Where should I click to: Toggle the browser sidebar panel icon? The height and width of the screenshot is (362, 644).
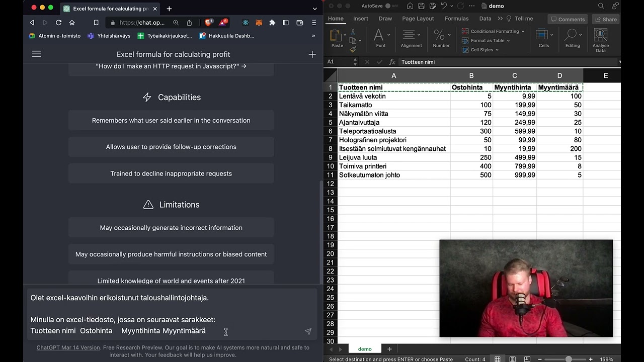tap(286, 23)
